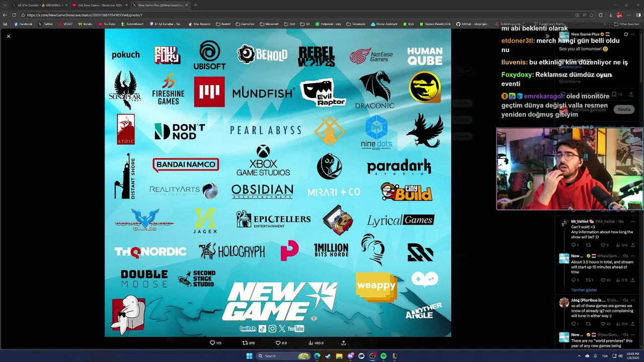Viewport: 644px width, 362px height.
Task: Repost Mr_Valtiel's reply
Action: point(588,245)
